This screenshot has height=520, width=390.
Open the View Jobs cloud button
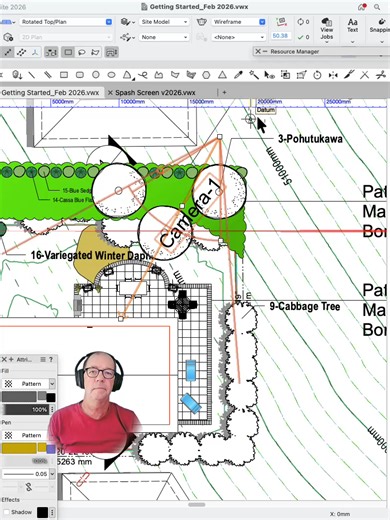[x=326, y=29]
